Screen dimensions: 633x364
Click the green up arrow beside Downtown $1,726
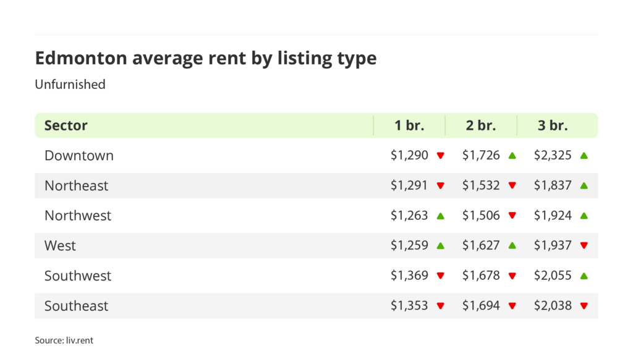[x=512, y=156]
